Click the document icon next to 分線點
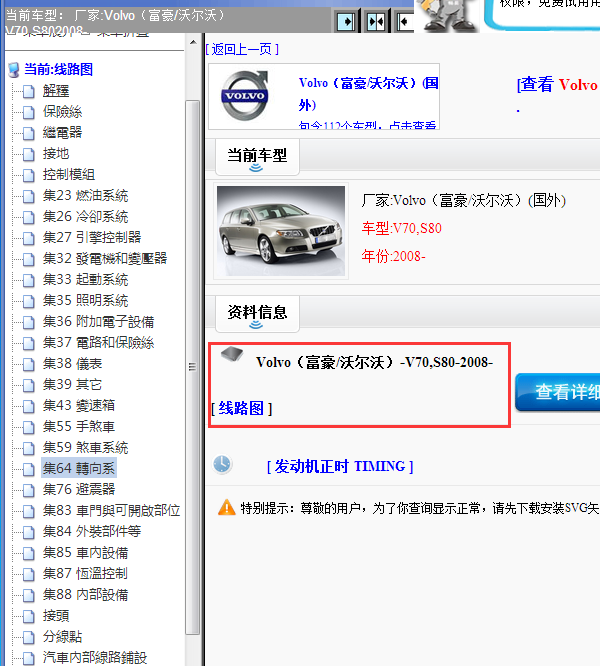 click(x=28, y=638)
